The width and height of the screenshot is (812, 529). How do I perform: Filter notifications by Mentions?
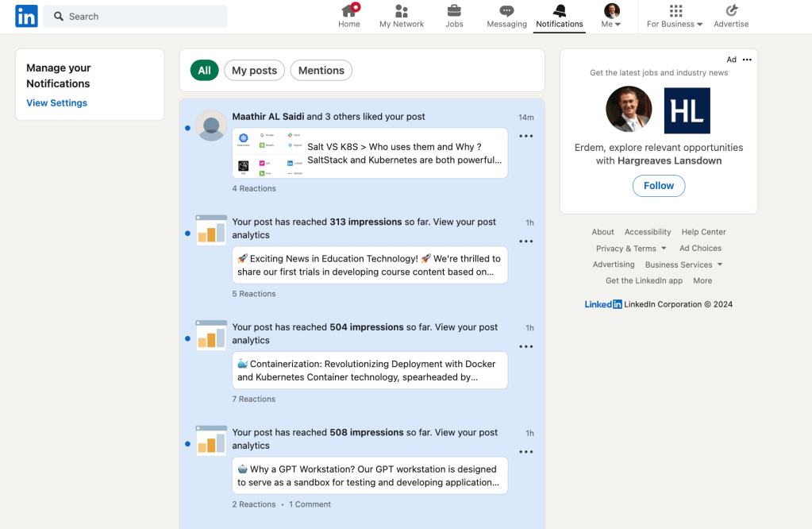321,71
